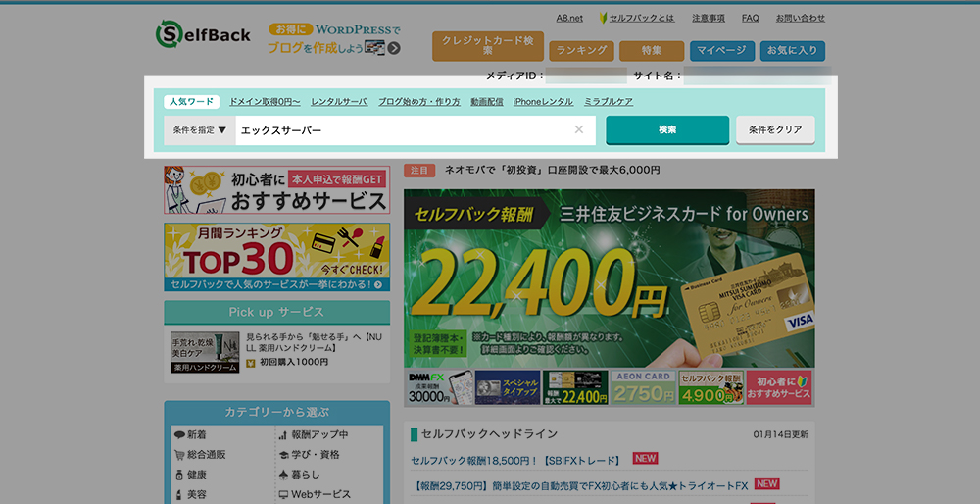Expand the 条件を指定 dropdown
The width and height of the screenshot is (980, 504).
200,130
